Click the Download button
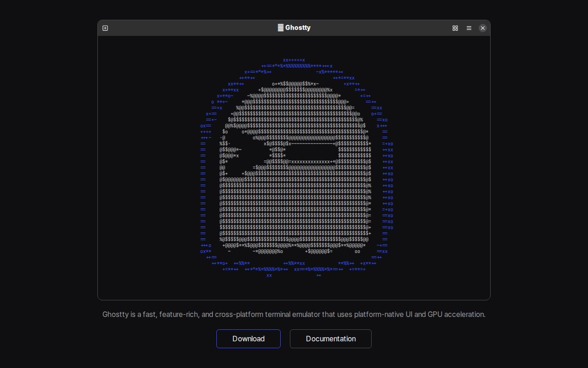This screenshot has height=368, width=588. click(249, 339)
